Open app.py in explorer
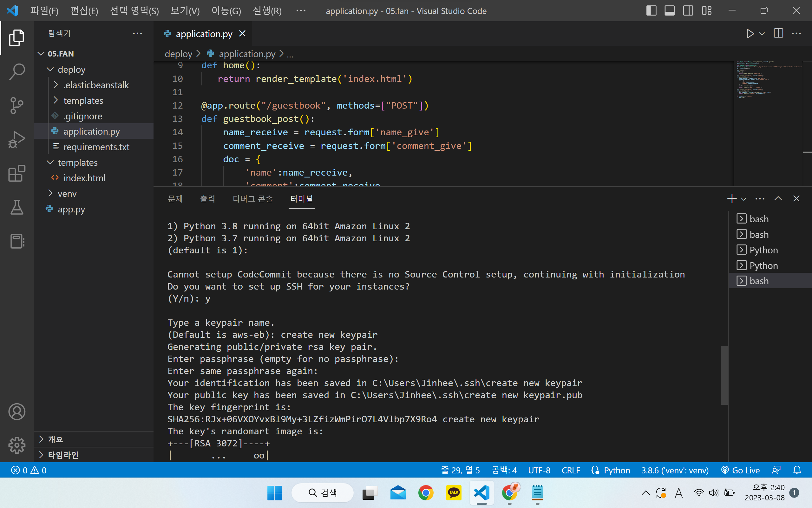 coord(94,209)
